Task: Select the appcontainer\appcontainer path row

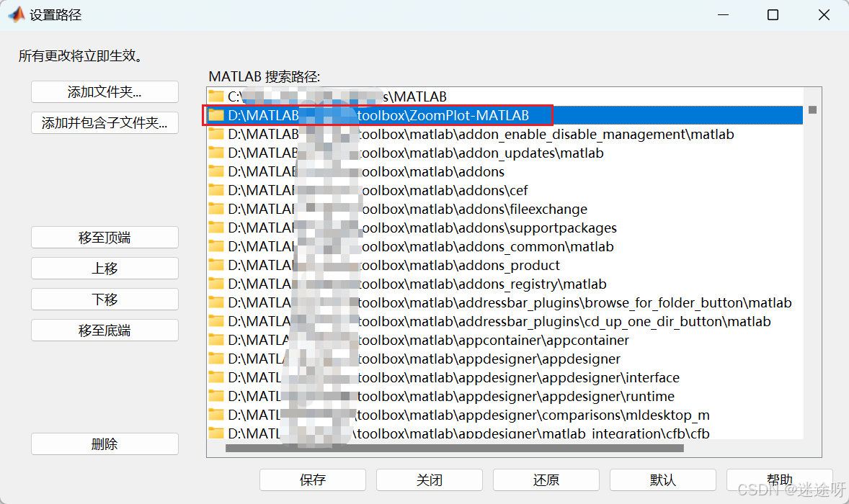Action: (x=504, y=340)
